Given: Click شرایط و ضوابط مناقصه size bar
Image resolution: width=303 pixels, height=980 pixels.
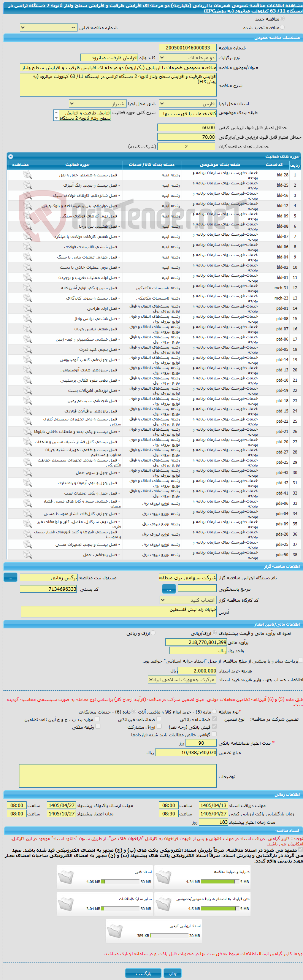Looking at the screenshot, I should click(220, 882).
